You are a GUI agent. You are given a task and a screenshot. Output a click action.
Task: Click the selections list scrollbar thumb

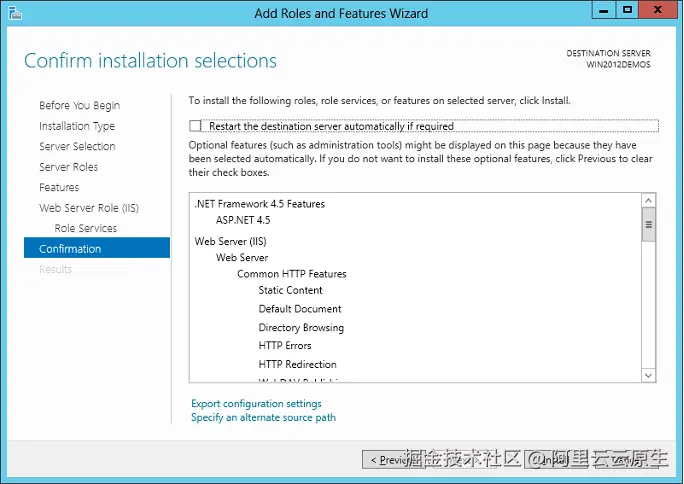(x=648, y=225)
